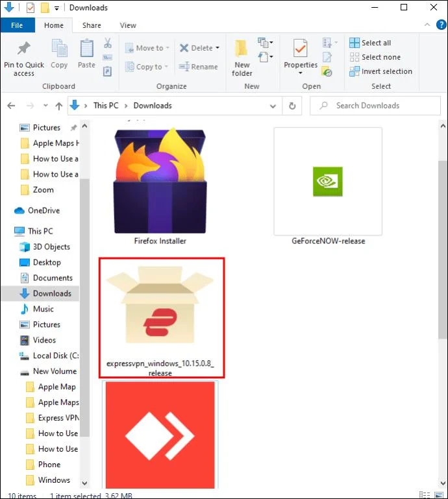Select the red AnyDesk installer thumbnail
This screenshot has height=499, width=448.
160,434
